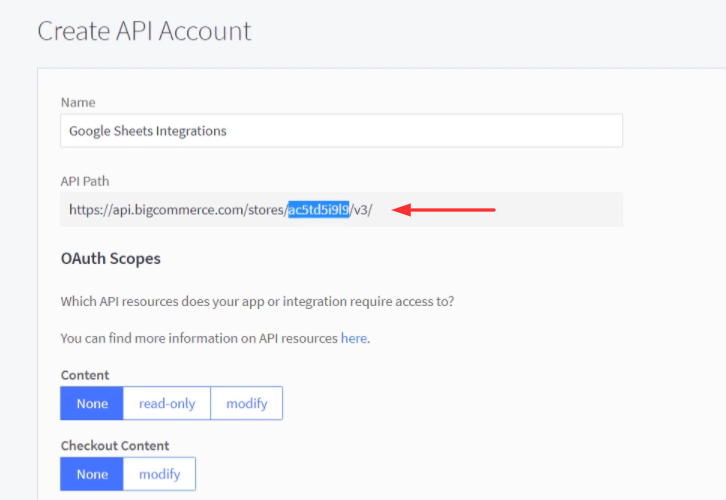The height and width of the screenshot is (500, 726).
Task: Open the 'here' API resources link
Action: (x=354, y=338)
